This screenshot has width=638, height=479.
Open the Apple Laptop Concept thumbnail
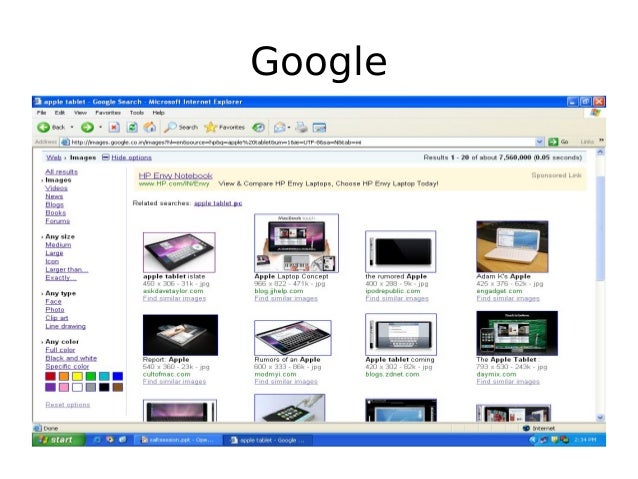pos(296,243)
